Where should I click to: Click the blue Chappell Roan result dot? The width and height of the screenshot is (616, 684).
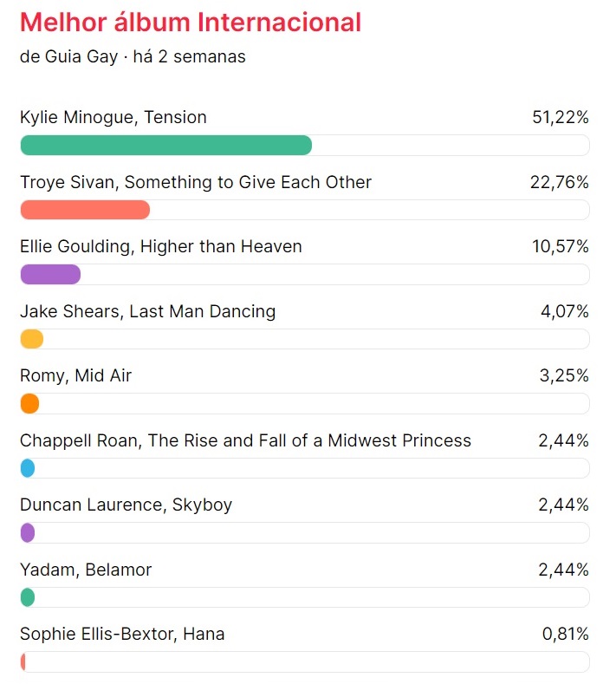click(x=28, y=468)
